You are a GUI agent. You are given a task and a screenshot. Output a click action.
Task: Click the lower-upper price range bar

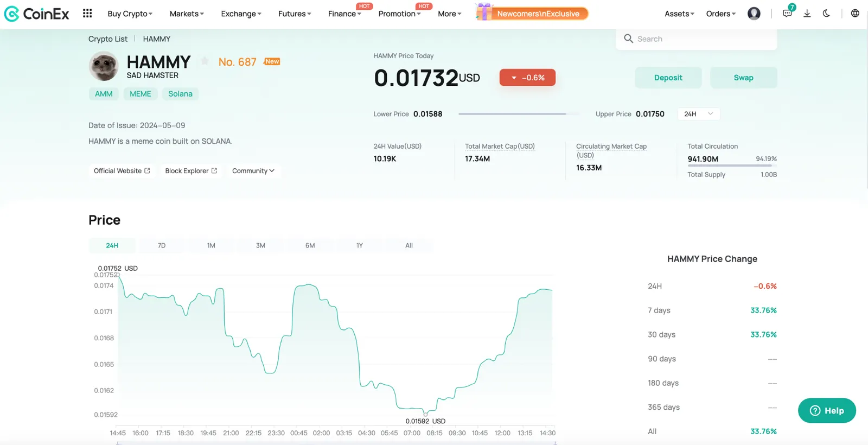pyautogui.click(x=519, y=114)
